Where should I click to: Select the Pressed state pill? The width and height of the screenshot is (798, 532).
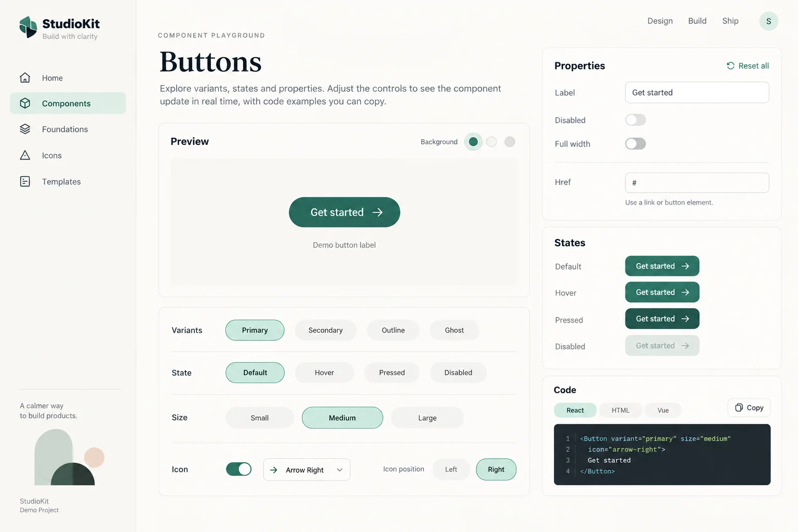coord(392,373)
